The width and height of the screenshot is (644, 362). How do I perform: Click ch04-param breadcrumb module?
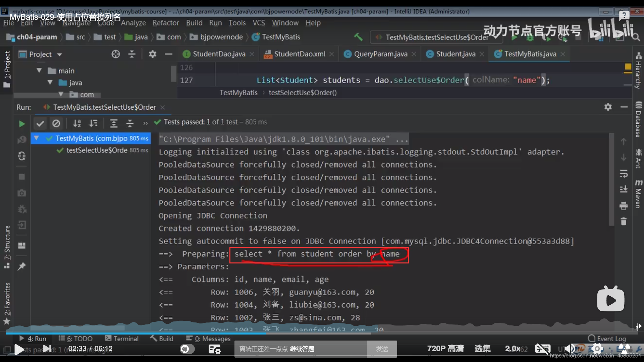(x=32, y=37)
